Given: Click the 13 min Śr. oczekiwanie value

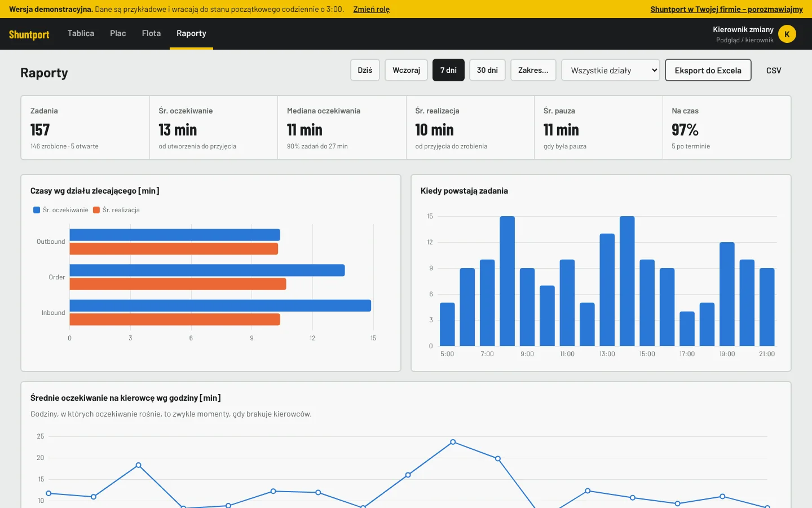Looking at the screenshot, I should [x=178, y=130].
